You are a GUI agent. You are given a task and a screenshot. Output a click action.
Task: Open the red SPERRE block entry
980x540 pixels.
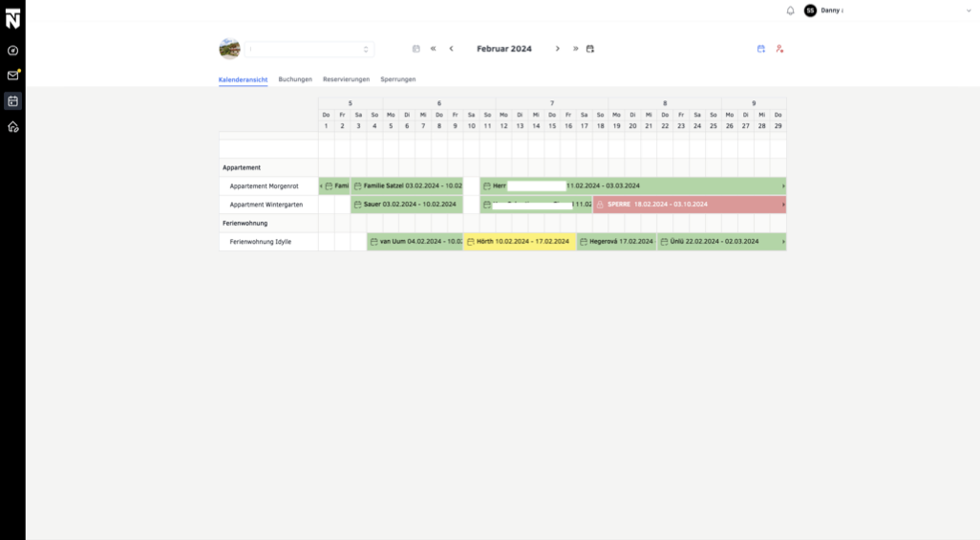688,205
